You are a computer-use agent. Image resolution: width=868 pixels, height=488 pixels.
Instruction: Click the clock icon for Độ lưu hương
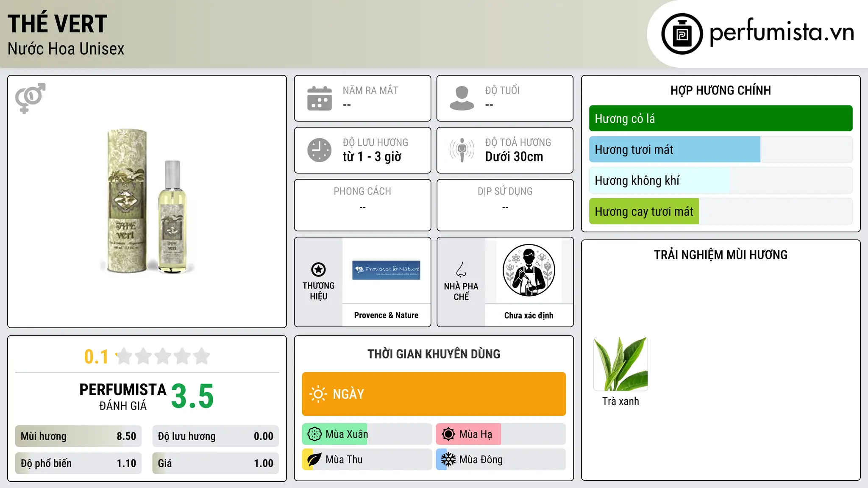(x=320, y=150)
